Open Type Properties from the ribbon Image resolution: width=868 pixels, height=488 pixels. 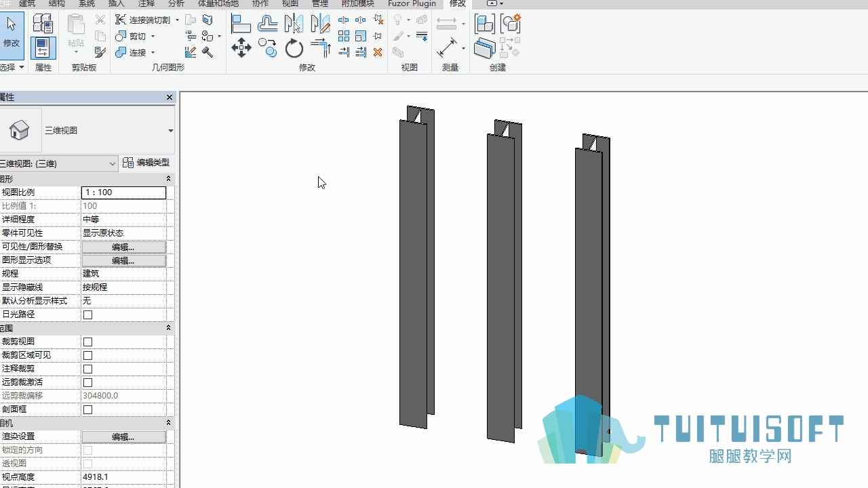(x=42, y=24)
